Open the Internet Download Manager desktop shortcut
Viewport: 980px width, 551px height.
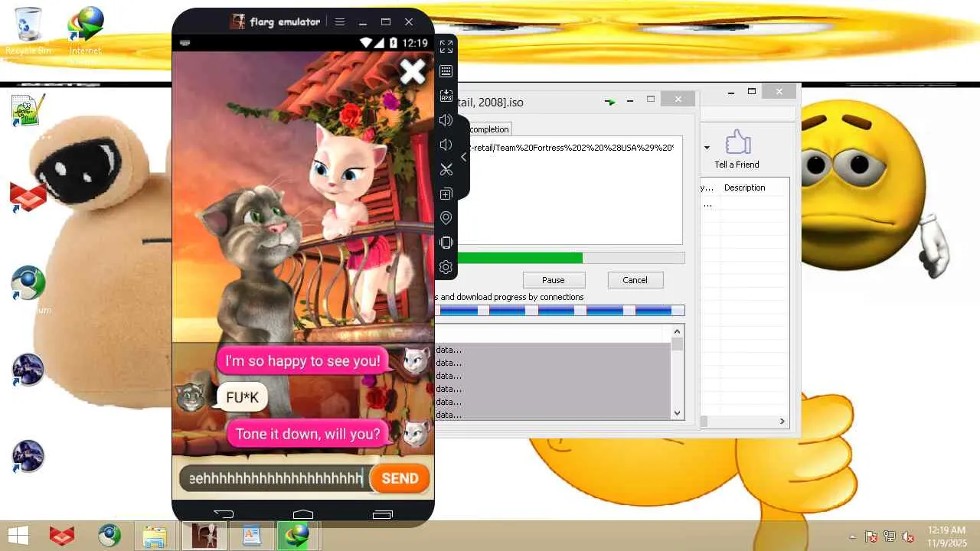[85, 32]
